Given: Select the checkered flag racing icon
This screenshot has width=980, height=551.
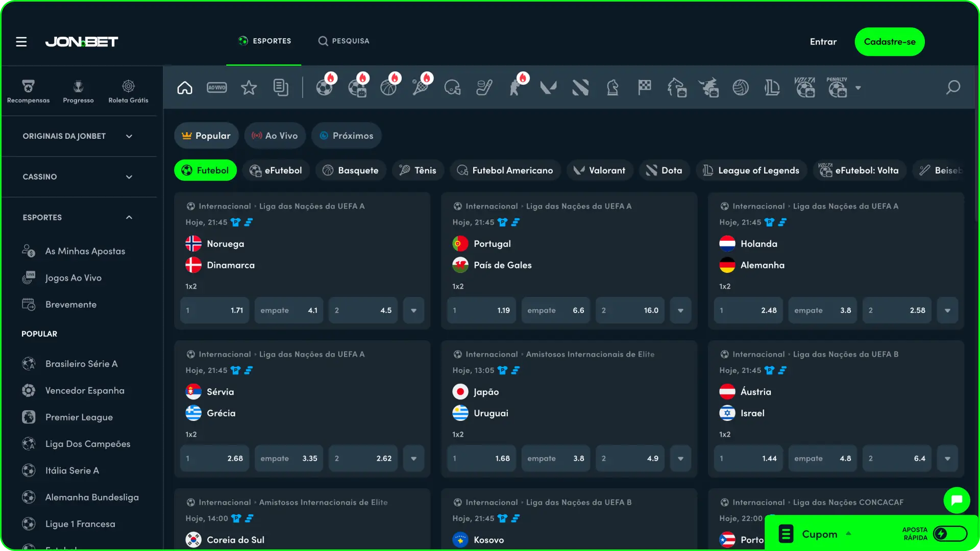Looking at the screenshot, I should (x=645, y=88).
